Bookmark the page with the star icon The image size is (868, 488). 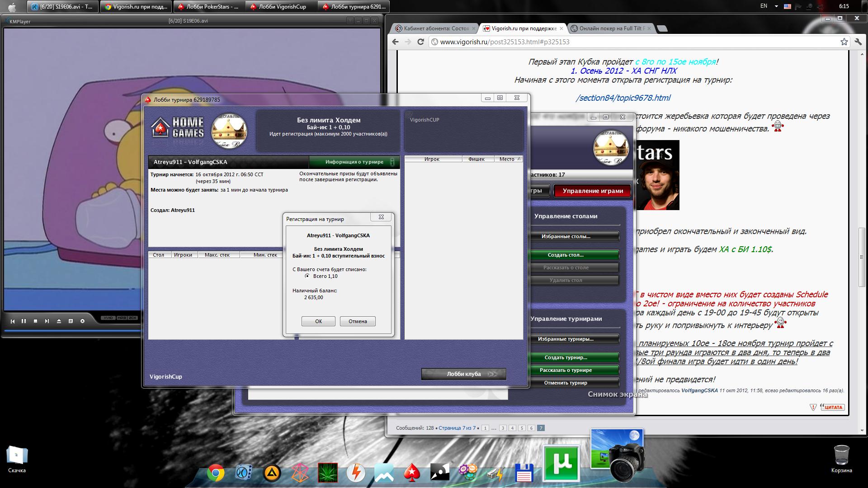pyautogui.click(x=844, y=42)
